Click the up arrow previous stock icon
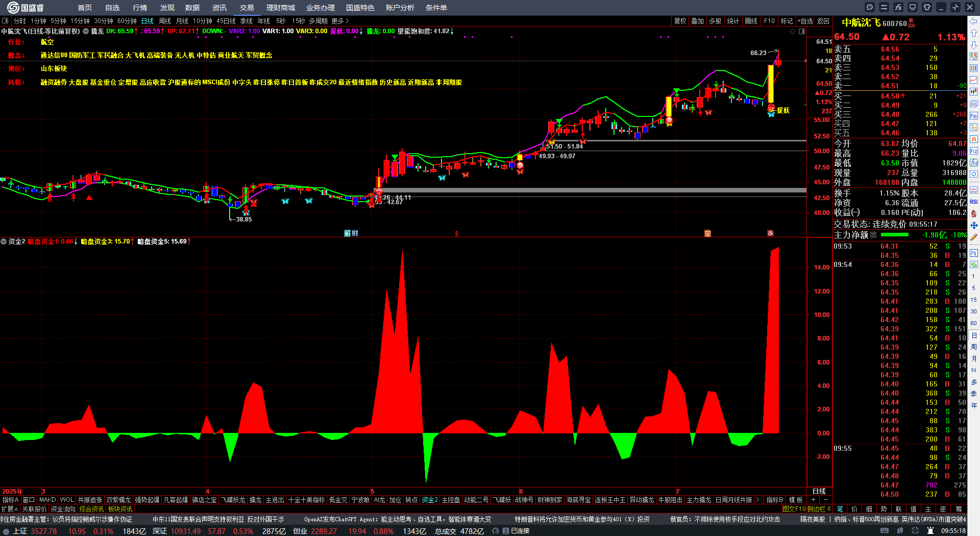Viewport: 980px width, 536px height. point(974,33)
